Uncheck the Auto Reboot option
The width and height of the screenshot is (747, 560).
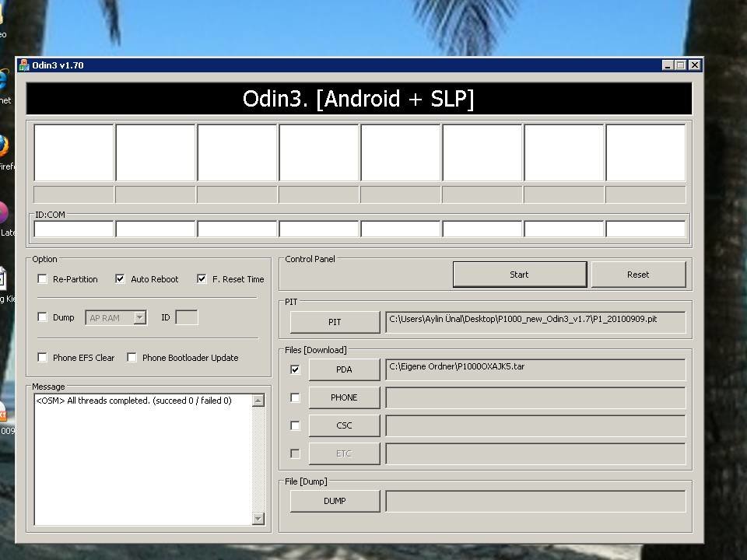tap(120, 279)
